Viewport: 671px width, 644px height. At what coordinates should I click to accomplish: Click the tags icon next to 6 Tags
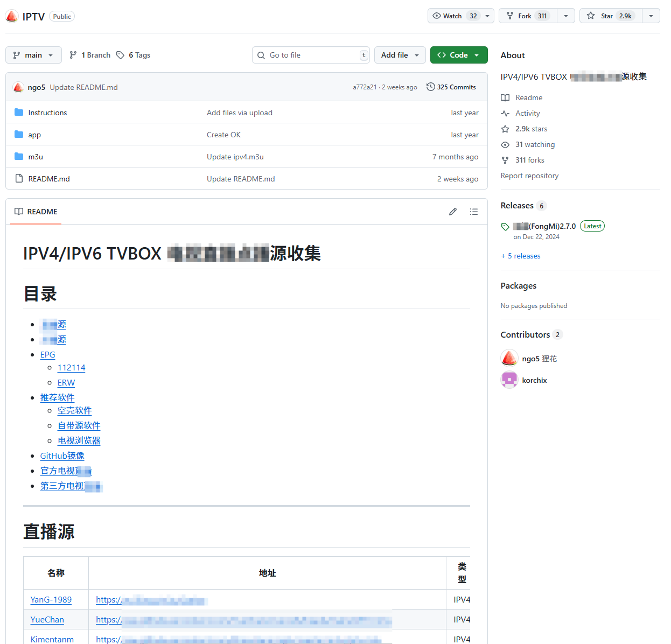121,55
